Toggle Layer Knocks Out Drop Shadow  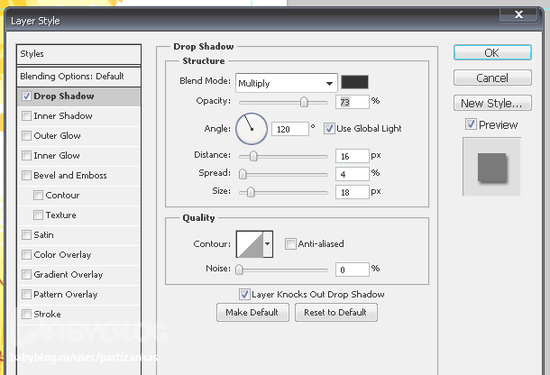244,294
